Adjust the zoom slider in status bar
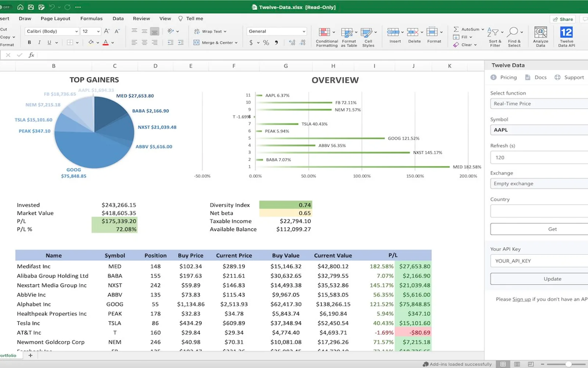This screenshot has height=368, width=588. [568, 364]
